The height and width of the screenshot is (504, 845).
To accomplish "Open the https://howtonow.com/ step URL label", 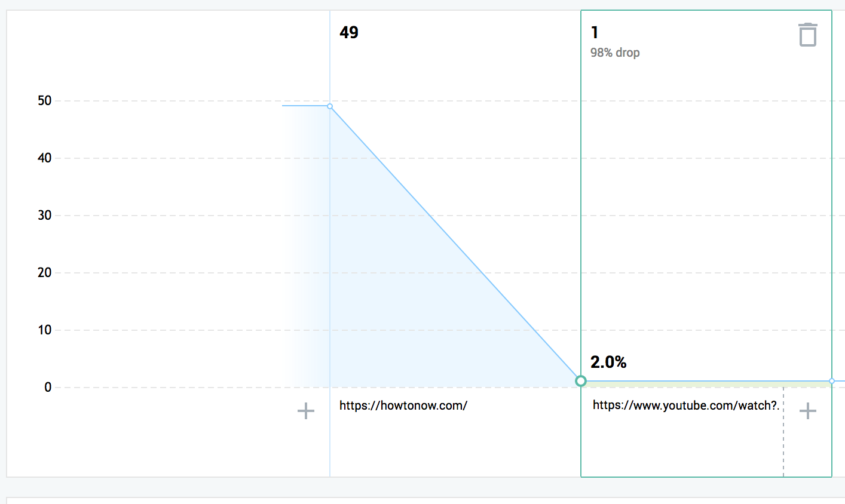I will pyautogui.click(x=403, y=405).
